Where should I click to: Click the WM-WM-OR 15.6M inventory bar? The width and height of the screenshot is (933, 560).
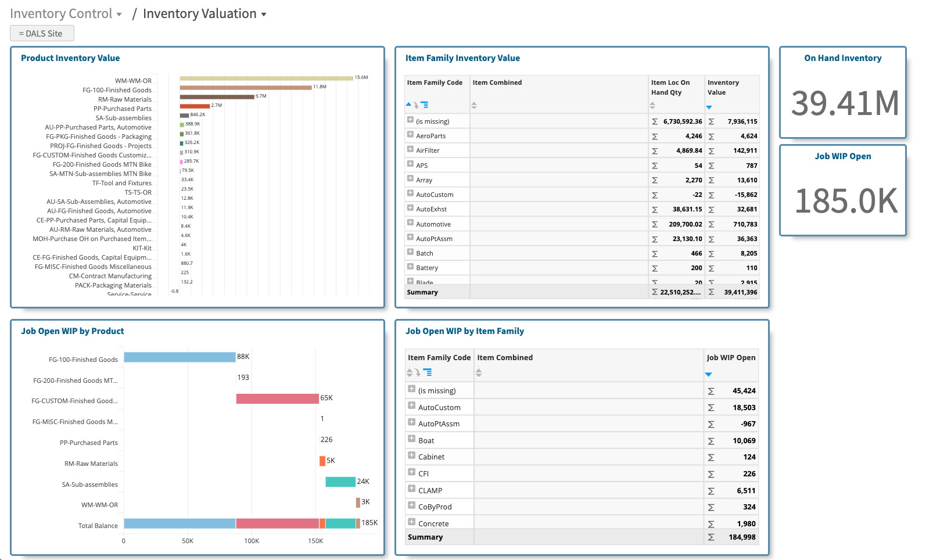266,78
